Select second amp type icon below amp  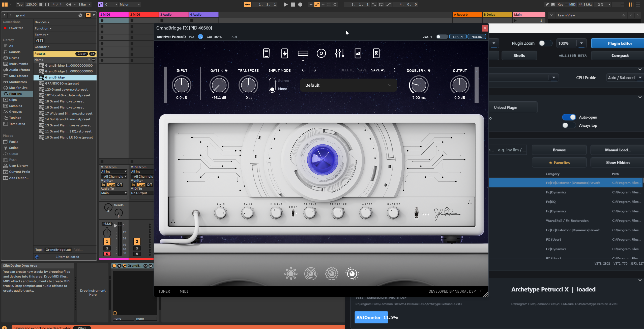pyautogui.click(x=311, y=273)
